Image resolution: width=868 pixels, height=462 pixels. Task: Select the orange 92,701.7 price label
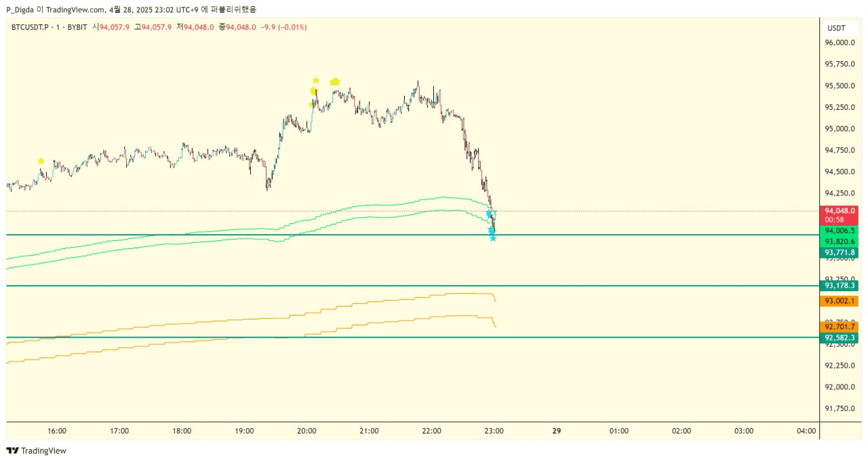(x=839, y=326)
